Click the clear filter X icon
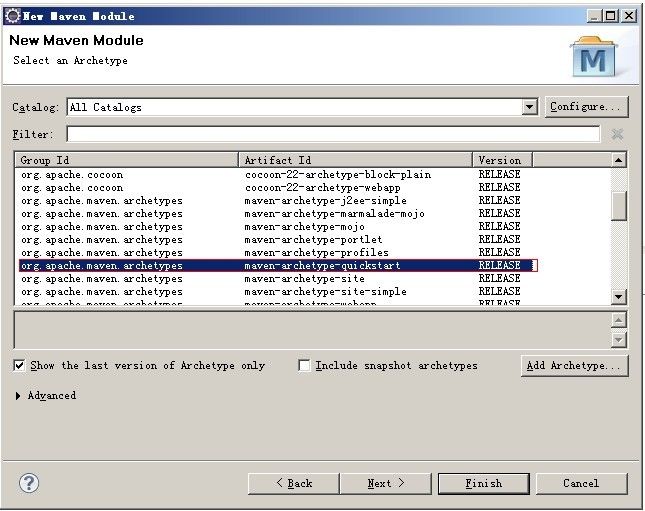645x511 pixels. pos(617,134)
